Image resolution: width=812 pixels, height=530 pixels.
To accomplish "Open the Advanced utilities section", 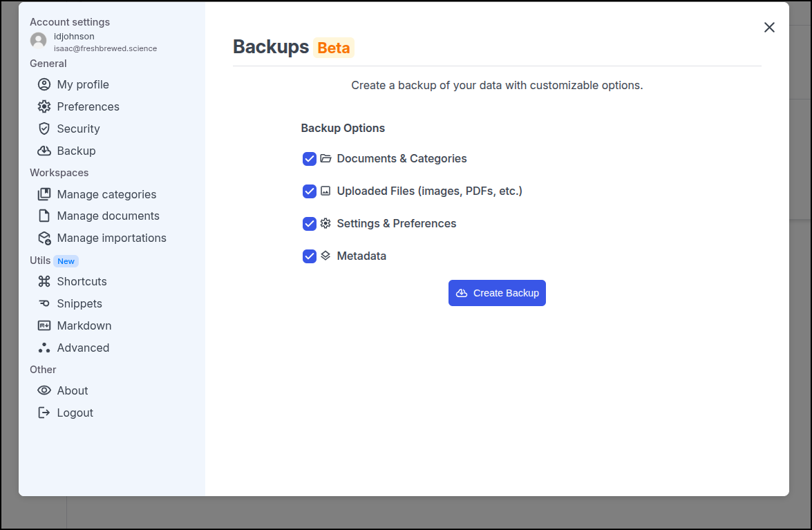I will 83,348.
